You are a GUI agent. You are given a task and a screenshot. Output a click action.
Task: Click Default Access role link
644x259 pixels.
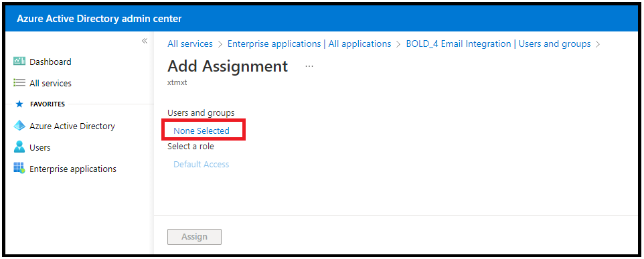pyautogui.click(x=202, y=164)
